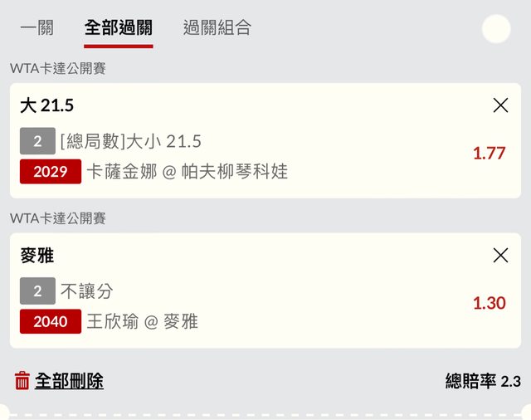Screen dimensions: 531x420
Task: Click the 1.30 odds value
Action: 489,303
